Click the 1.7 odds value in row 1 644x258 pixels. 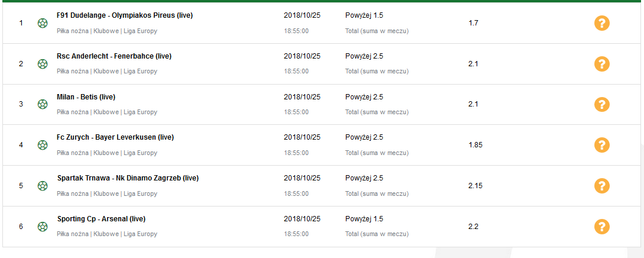473,23
